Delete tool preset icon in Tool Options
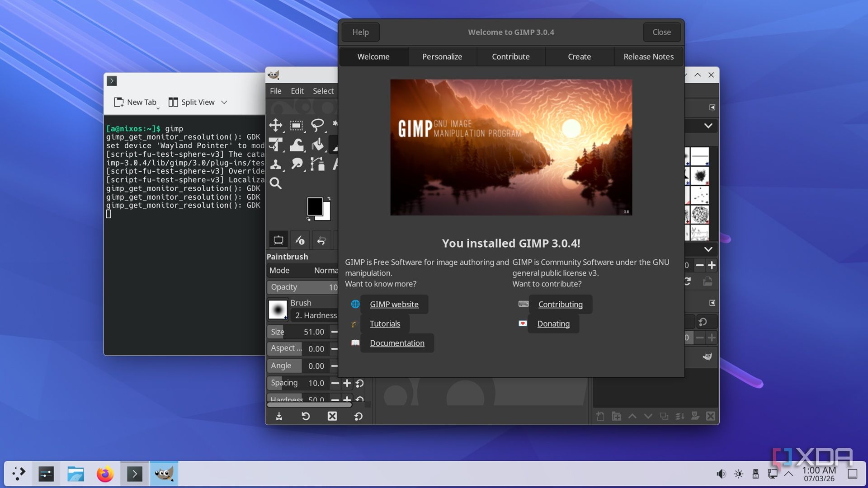Viewport: 868px width, 488px height. tap(332, 416)
